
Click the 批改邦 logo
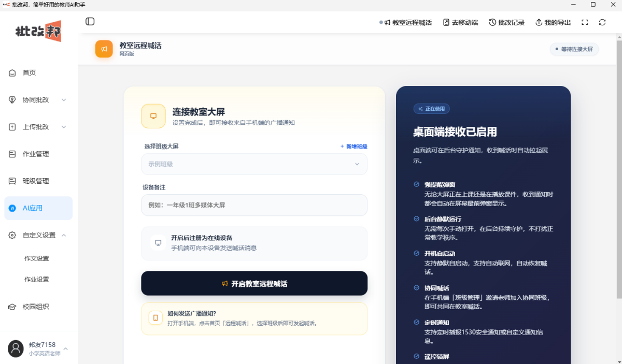point(38,31)
